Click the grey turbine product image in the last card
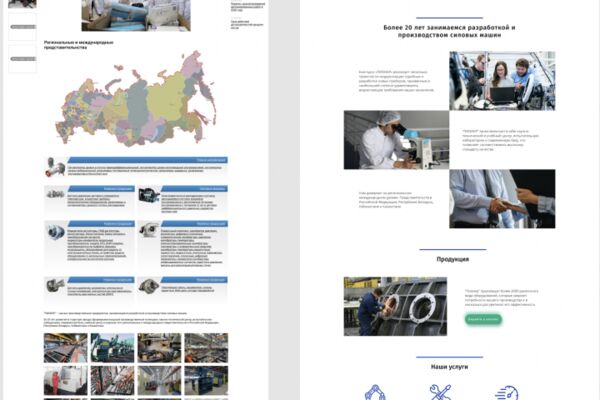 click(149, 286)
